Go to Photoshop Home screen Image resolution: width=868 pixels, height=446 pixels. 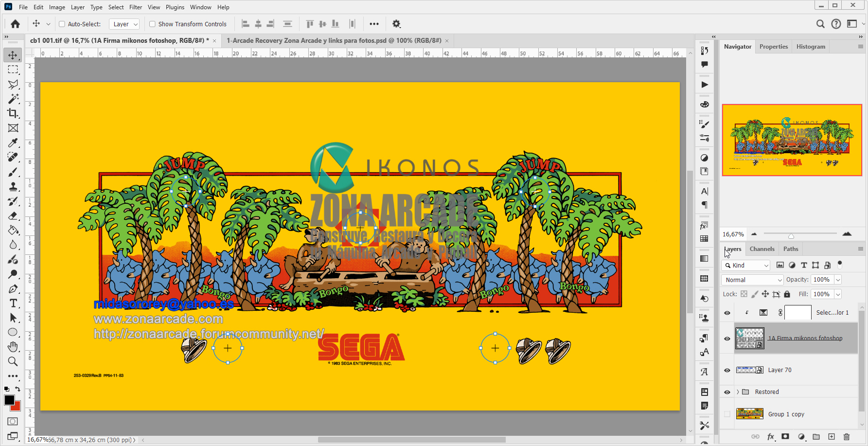pos(15,24)
